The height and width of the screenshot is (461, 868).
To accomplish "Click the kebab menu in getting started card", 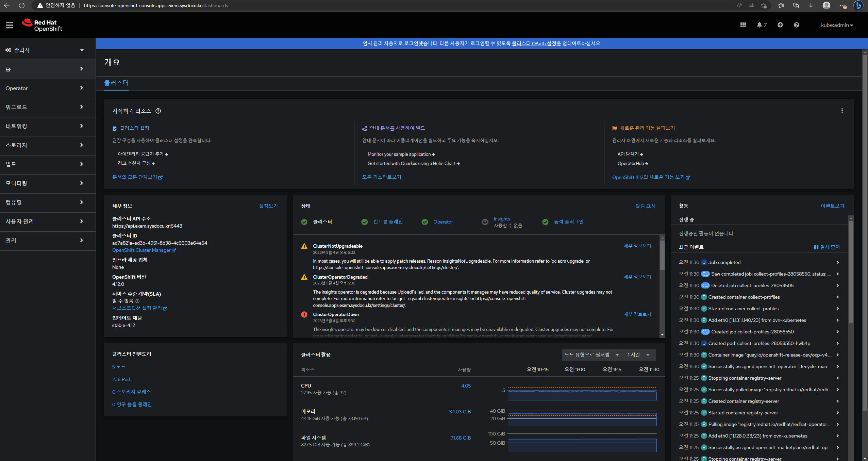I will pos(842,111).
